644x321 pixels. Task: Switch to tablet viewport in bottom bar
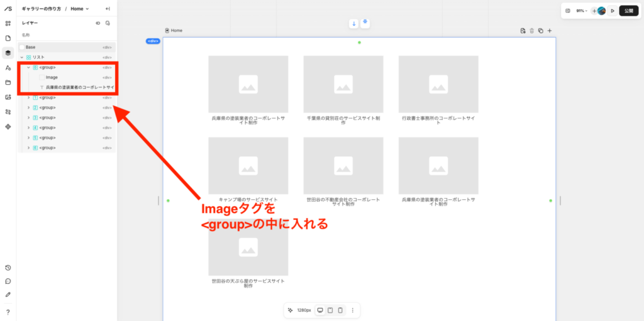coord(330,310)
